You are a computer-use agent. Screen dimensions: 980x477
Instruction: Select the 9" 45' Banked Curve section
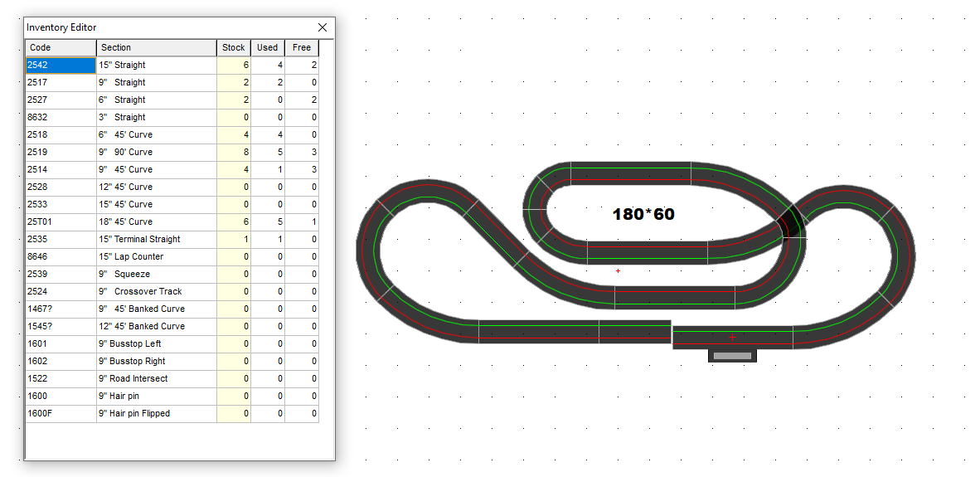[x=157, y=309]
